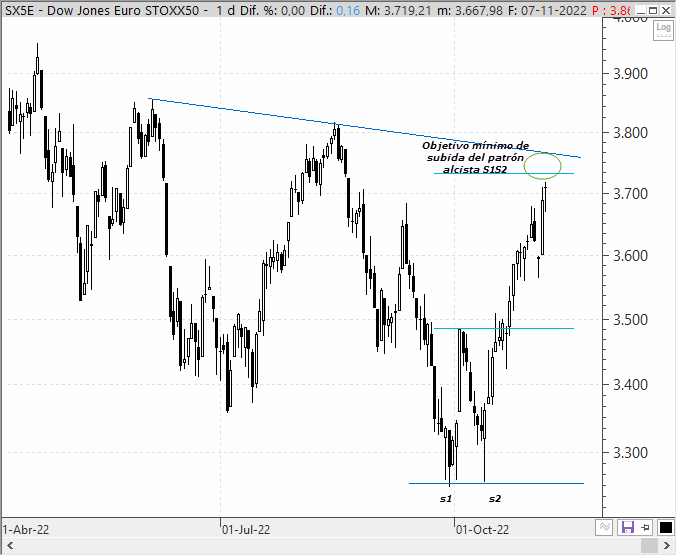Click the purple floppy disk save icon
The height and width of the screenshot is (556, 677).
627,527
